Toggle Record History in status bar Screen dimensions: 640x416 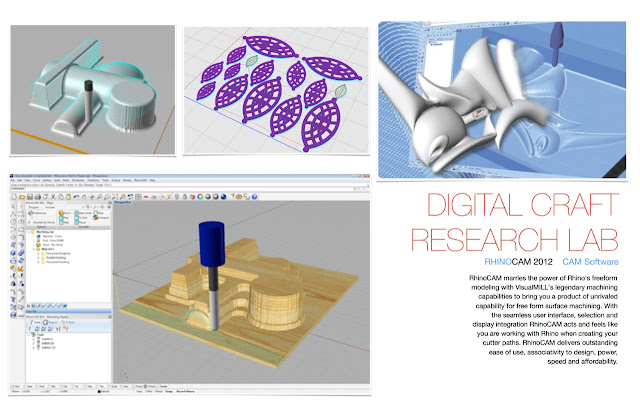click(x=185, y=391)
